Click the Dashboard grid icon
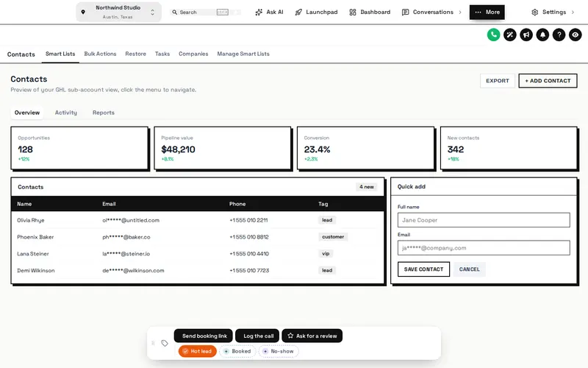 [353, 12]
